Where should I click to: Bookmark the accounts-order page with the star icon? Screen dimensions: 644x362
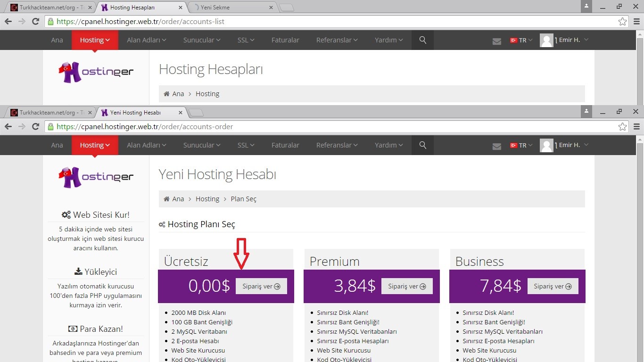pyautogui.click(x=623, y=126)
